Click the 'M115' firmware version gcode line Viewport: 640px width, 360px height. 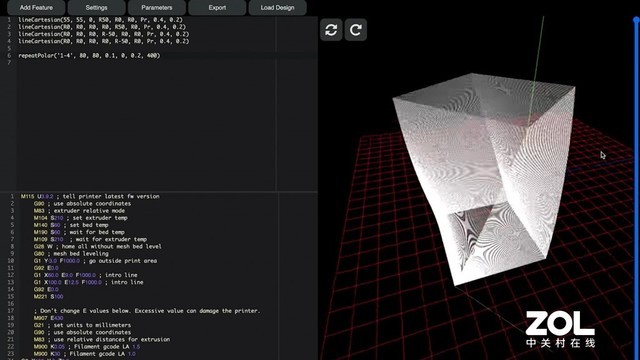pyautogui.click(x=90, y=196)
